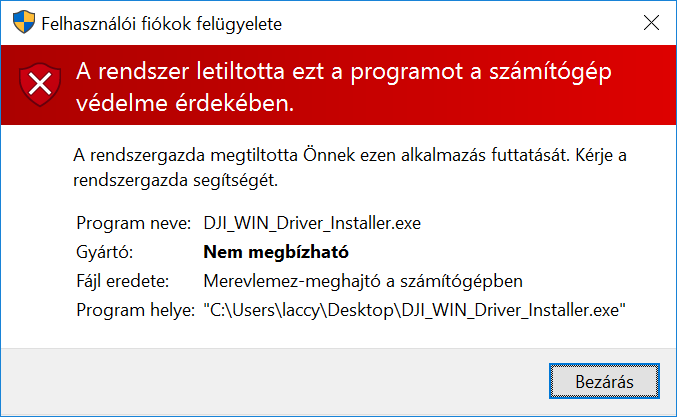Click the Program neve label
Screen dimensions: 677x417
(133, 223)
